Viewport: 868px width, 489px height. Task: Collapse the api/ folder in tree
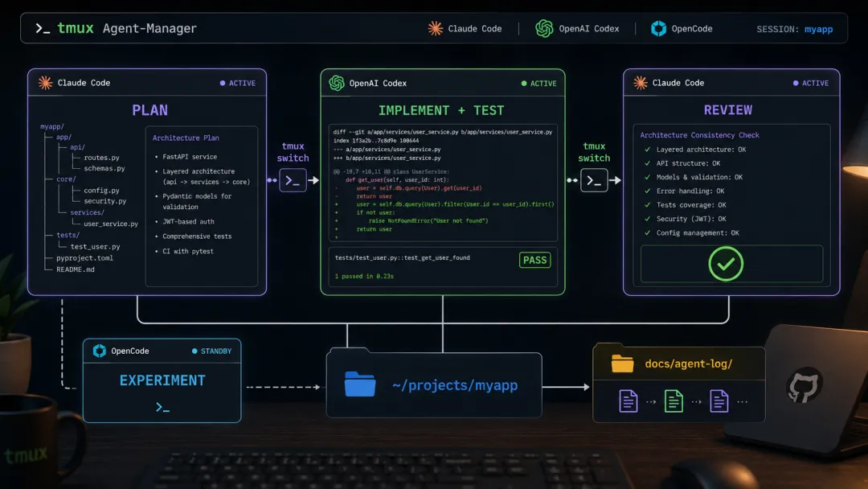coord(77,147)
